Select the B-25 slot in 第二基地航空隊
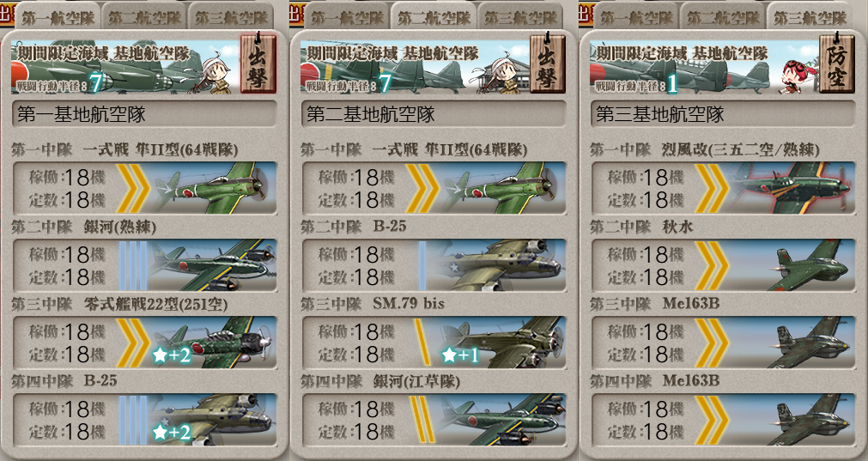The width and height of the screenshot is (868, 461). (x=434, y=265)
